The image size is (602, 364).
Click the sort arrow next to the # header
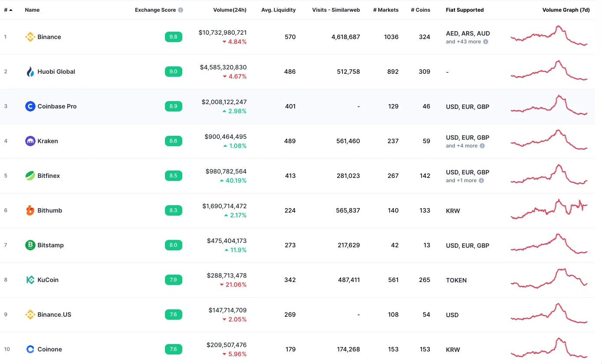[10, 10]
